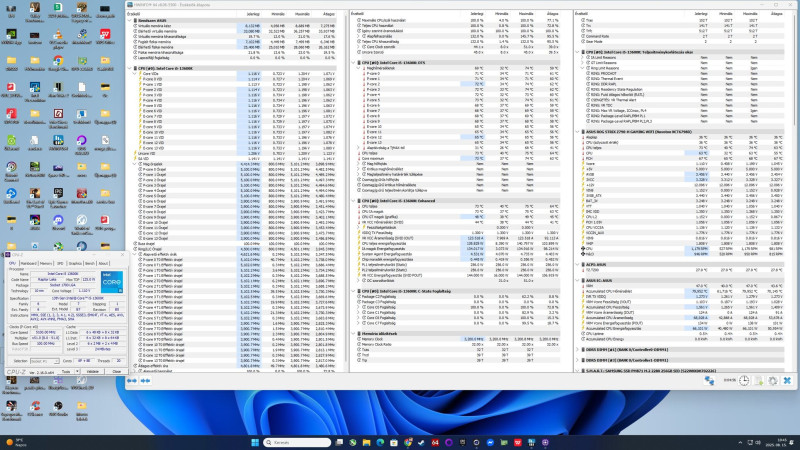The width and height of the screenshot is (800, 450).
Task: Open CPU-Z Tools dropdown arrow
Action: click(x=77, y=371)
